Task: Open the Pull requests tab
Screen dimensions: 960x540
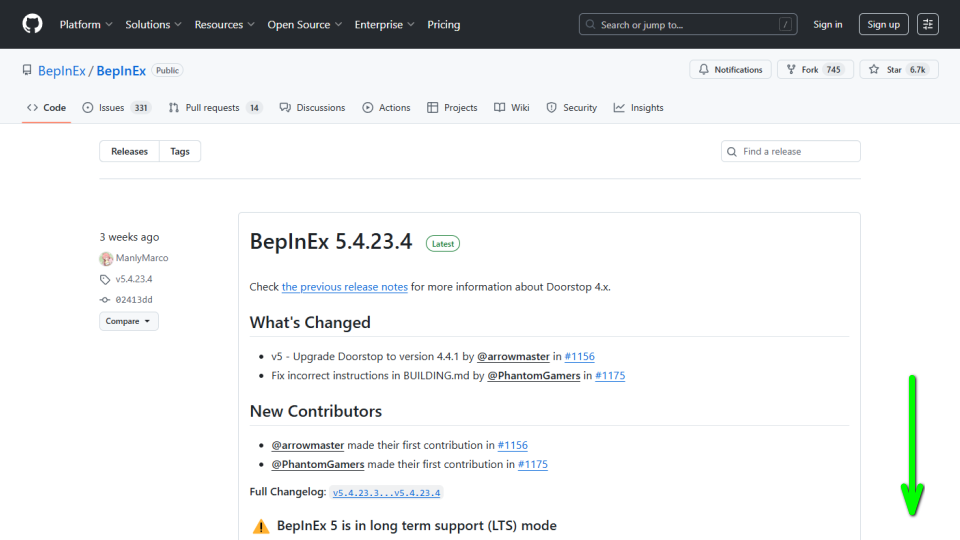Action: (x=214, y=108)
